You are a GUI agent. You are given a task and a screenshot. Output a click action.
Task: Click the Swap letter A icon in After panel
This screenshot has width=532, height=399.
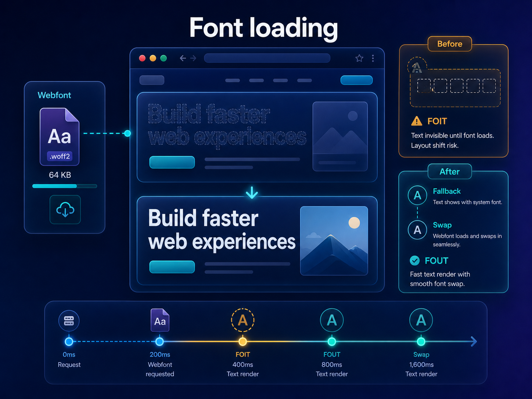417,230
